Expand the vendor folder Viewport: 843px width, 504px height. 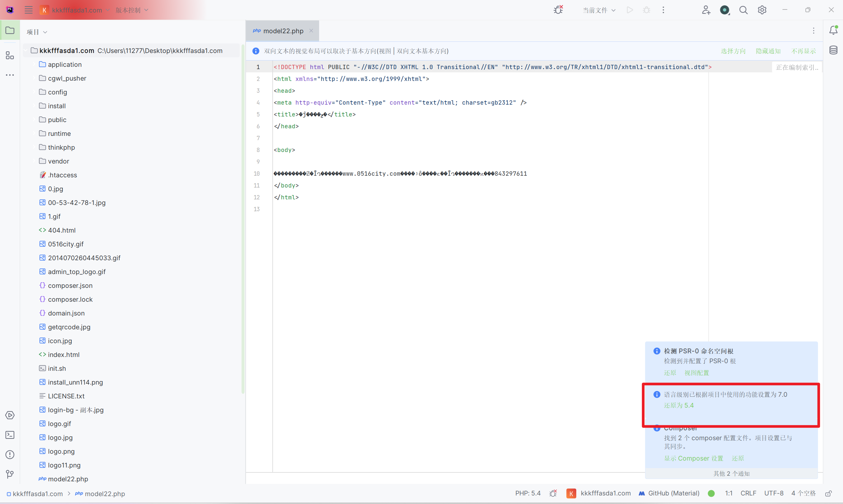(34, 161)
